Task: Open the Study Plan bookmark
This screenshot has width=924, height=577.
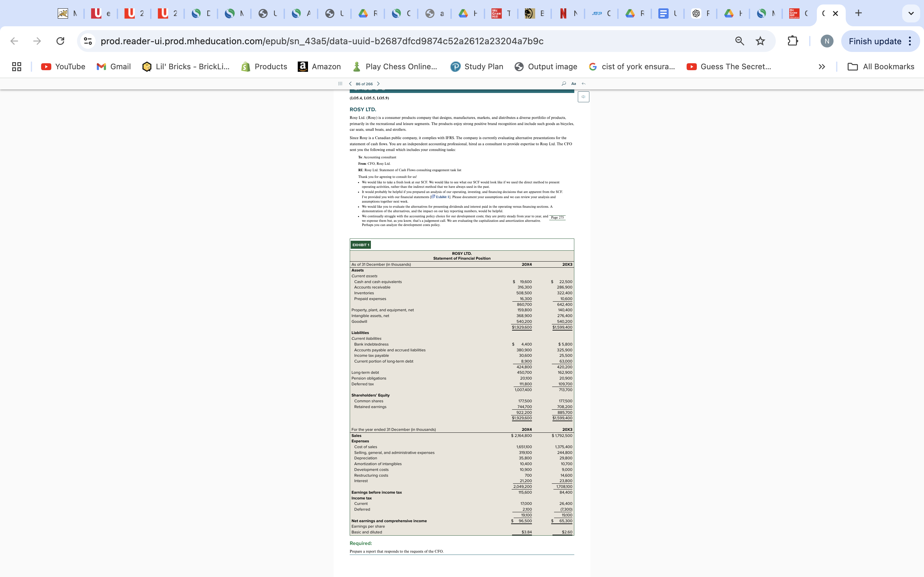Action: pyautogui.click(x=476, y=67)
